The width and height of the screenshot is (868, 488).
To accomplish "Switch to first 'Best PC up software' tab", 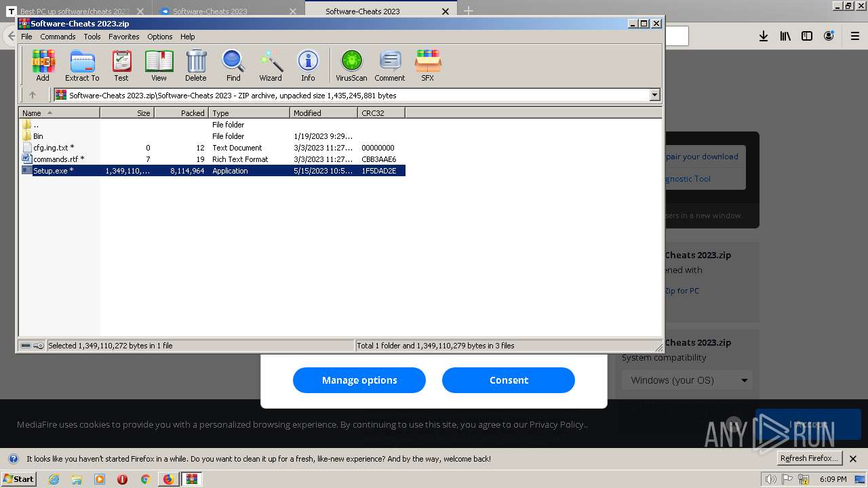I will [75, 11].
